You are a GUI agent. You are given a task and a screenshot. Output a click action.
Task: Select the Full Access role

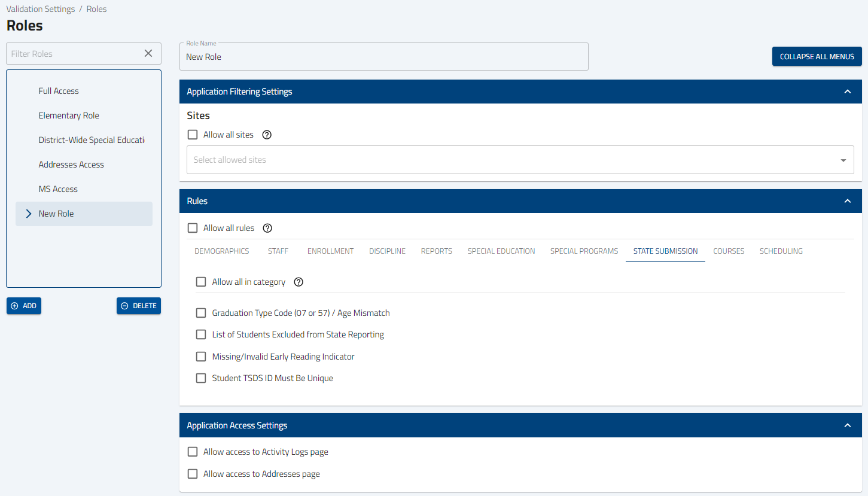coord(84,91)
